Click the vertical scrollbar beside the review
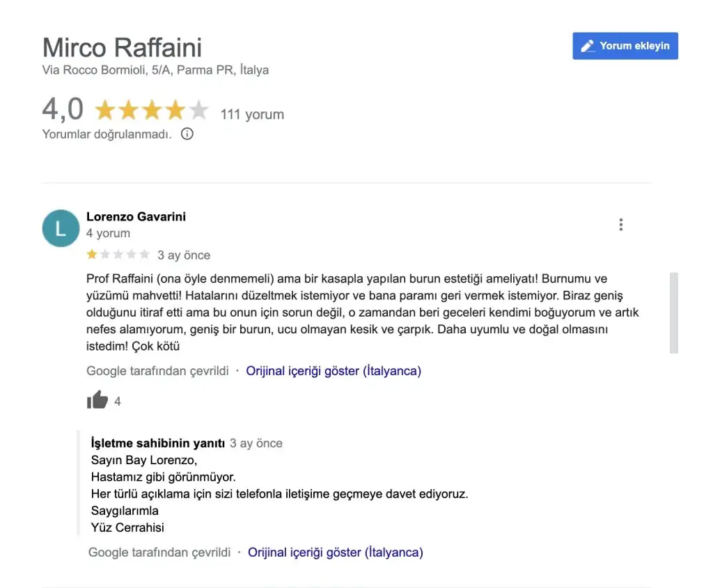This screenshot has width=713, height=588. click(673, 313)
